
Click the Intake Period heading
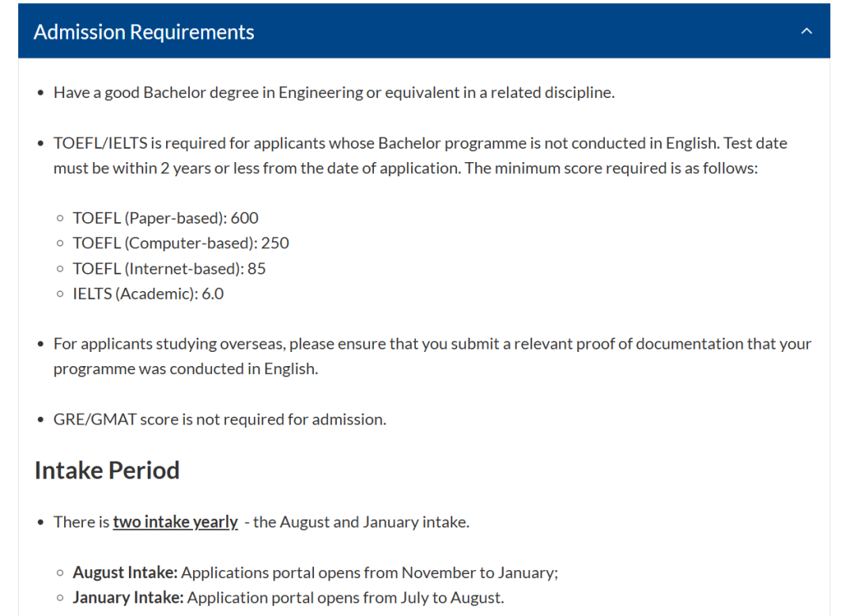tap(107, 471)
